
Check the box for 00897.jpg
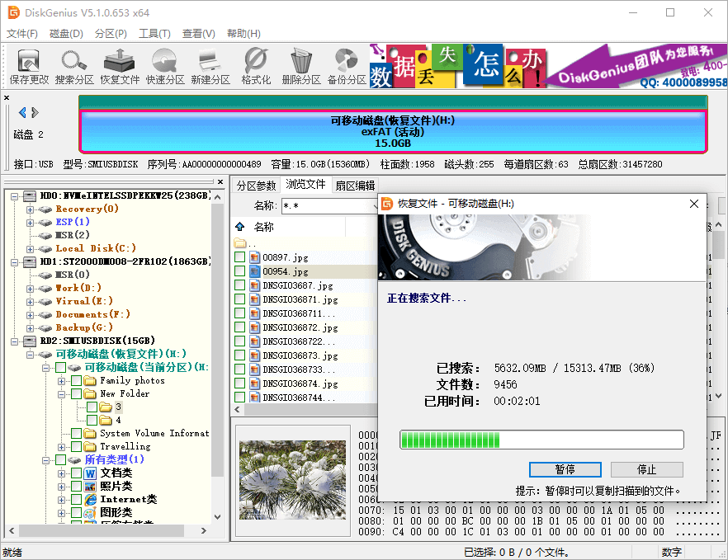click(239, 257)
